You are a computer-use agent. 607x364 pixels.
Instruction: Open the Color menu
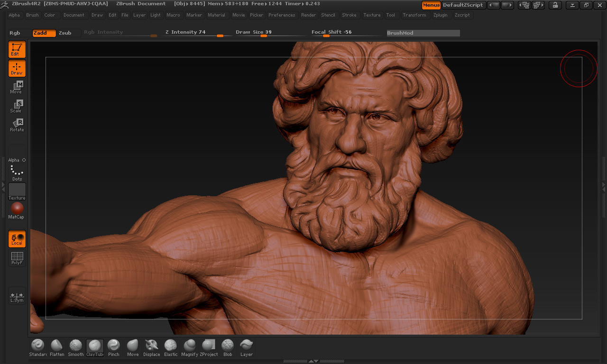50,15
